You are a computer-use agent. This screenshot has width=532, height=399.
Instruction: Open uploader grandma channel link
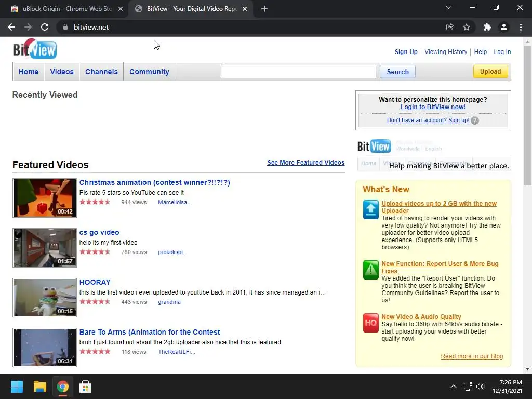tap(169, 302)
